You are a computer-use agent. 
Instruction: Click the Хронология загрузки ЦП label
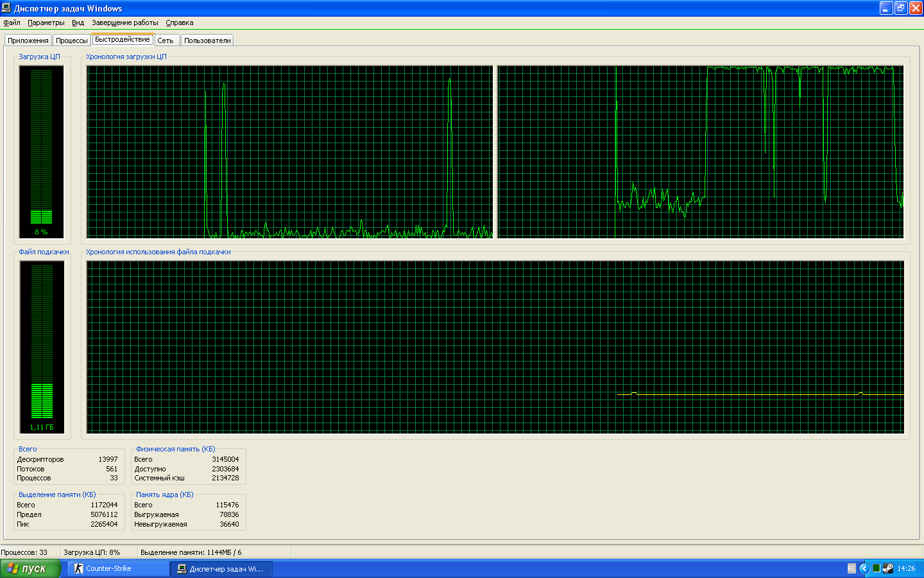[126, 57]
